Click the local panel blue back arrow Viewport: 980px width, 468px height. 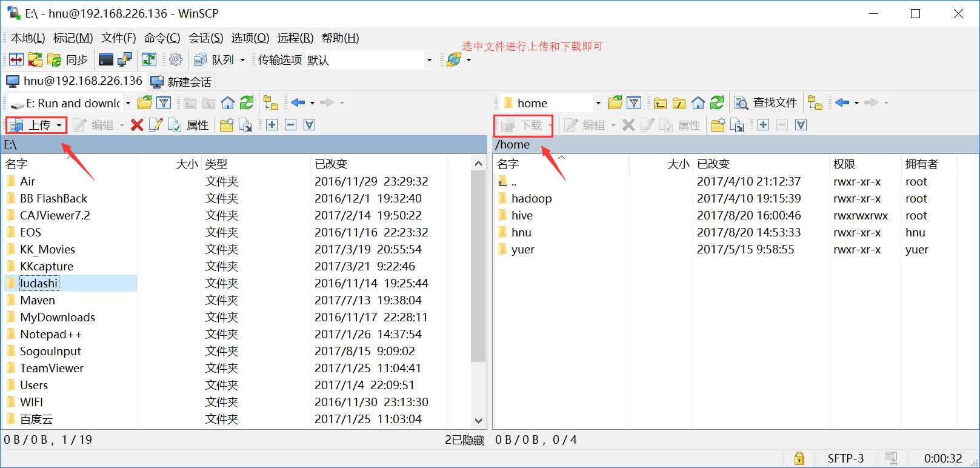[298, 102]
